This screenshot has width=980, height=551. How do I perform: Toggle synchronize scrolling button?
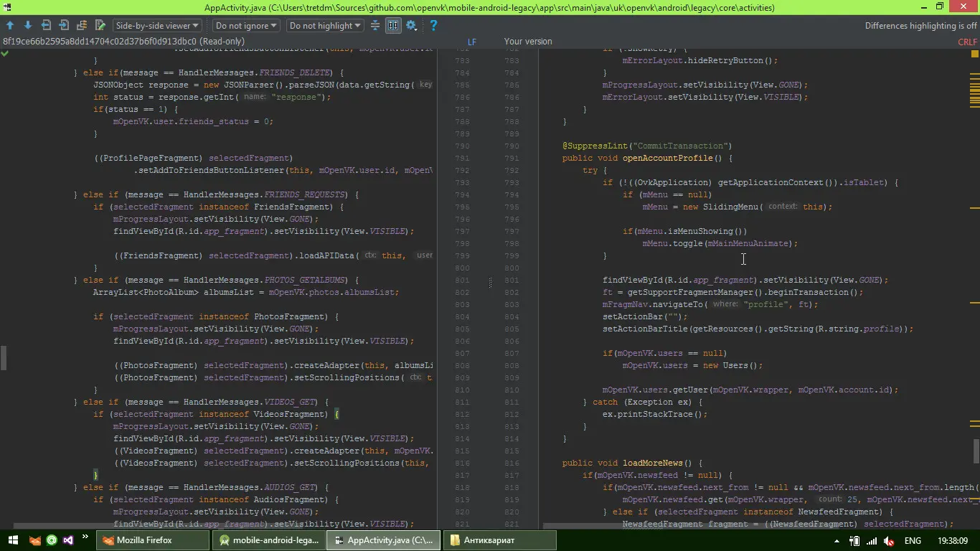(393, 25)
